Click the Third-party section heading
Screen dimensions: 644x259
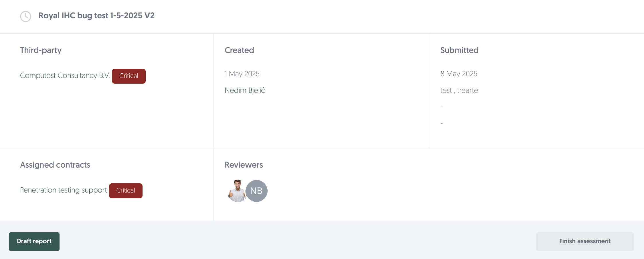(41, 50)
